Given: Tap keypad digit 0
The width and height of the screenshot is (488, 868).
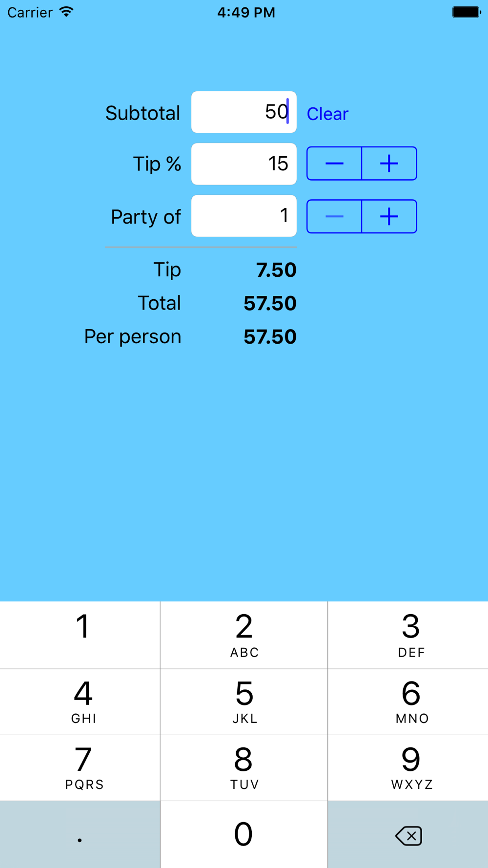Looking at the screenshot, I should point(244,835).
